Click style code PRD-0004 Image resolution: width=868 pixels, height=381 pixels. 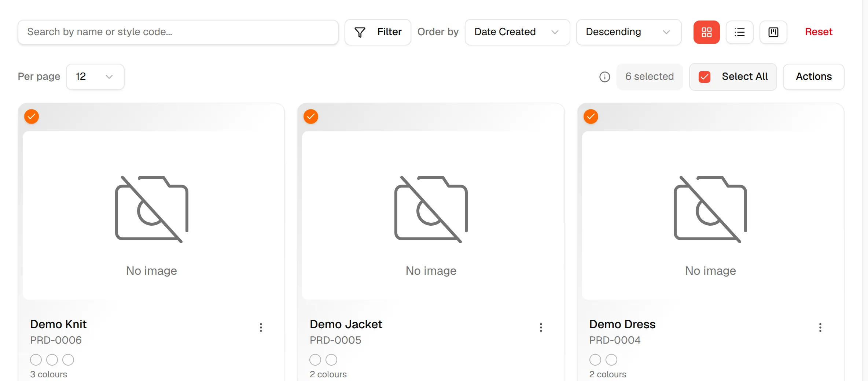pos(615,340)
